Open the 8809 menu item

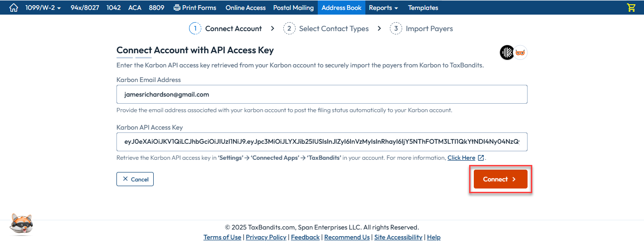click(x=157, y=8)
